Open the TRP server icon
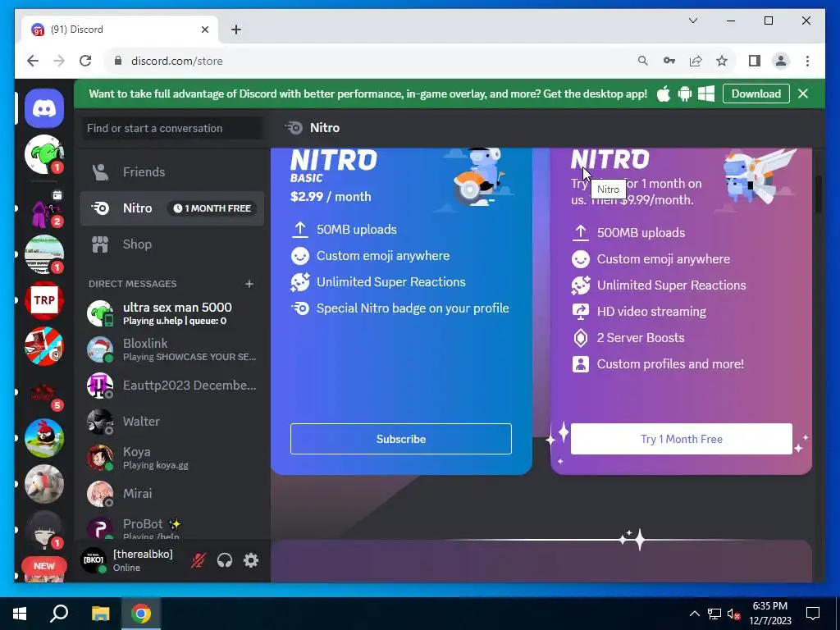840x630 pixels. click(44, 300)
